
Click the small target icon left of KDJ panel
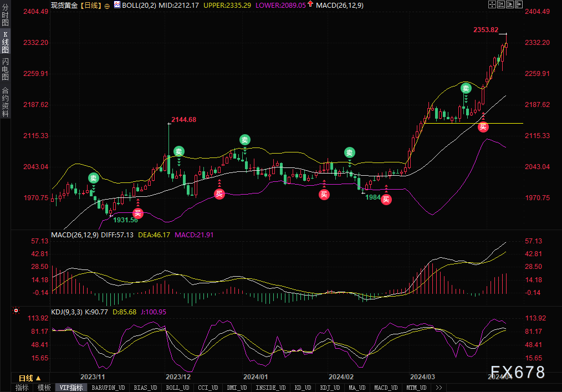pyautogui.click(x=16, y=311)
